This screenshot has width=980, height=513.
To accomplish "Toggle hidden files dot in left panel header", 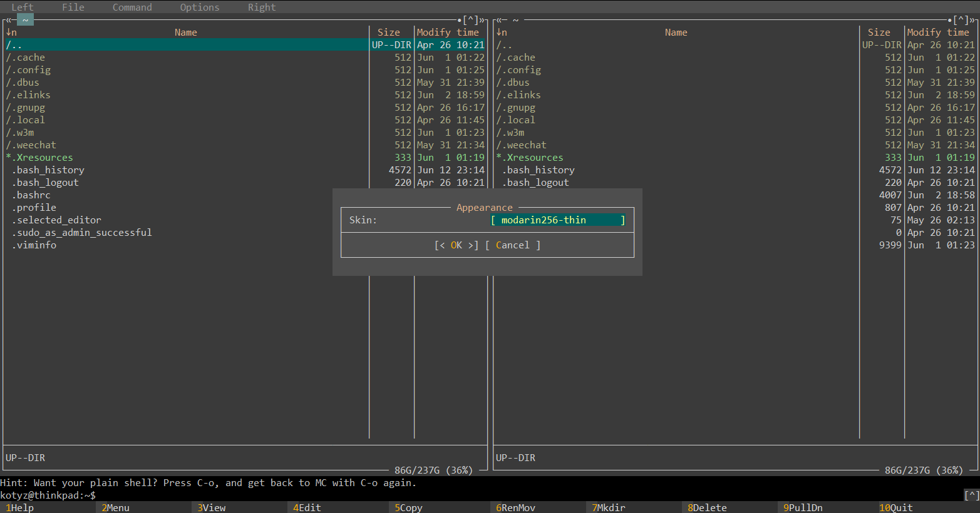I will pyautogui.click(x=460, y=20).
